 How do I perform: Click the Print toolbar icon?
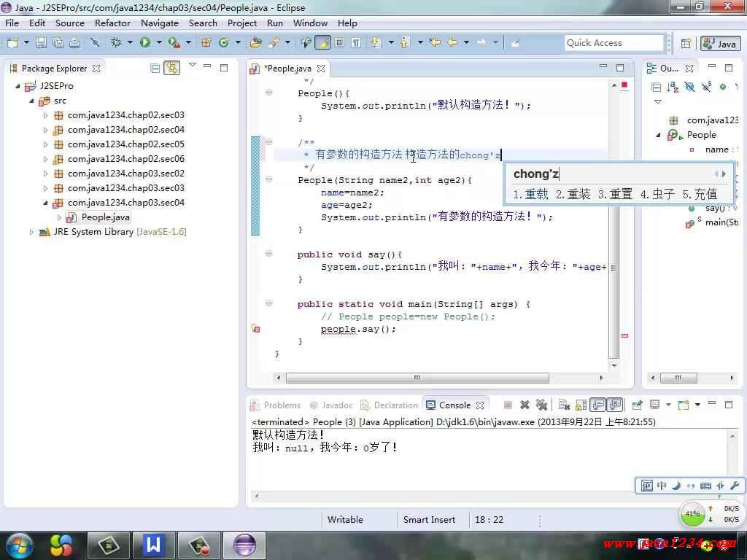[75, 43]
